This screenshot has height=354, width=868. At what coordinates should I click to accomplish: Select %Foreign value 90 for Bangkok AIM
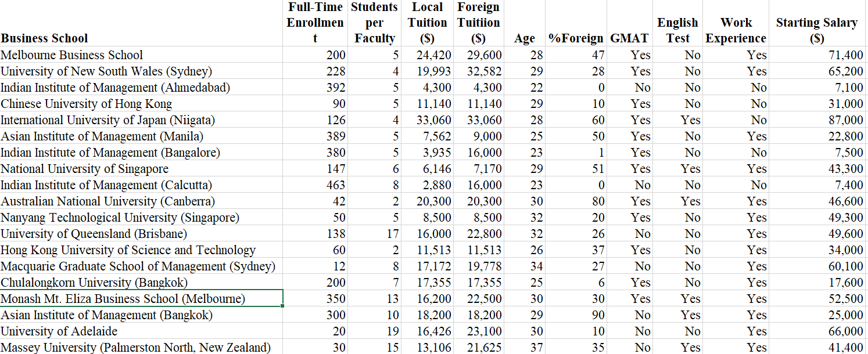coord(576,315)
